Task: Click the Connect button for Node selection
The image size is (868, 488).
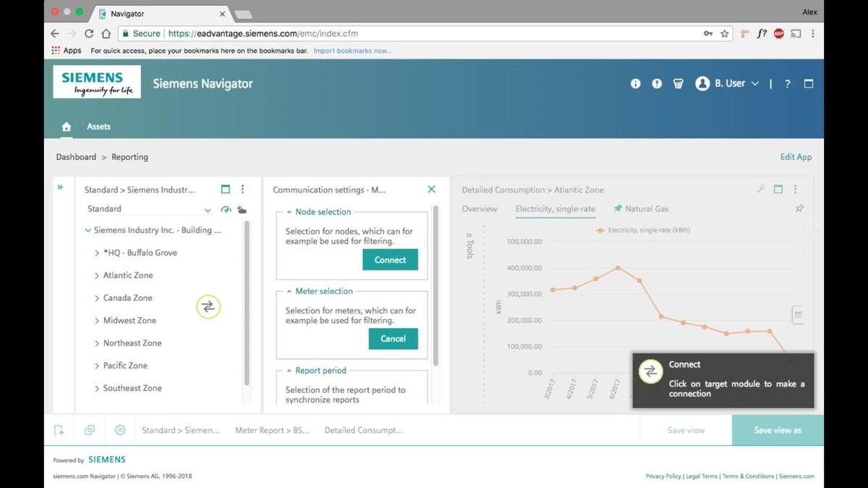Action: [391, 260]
